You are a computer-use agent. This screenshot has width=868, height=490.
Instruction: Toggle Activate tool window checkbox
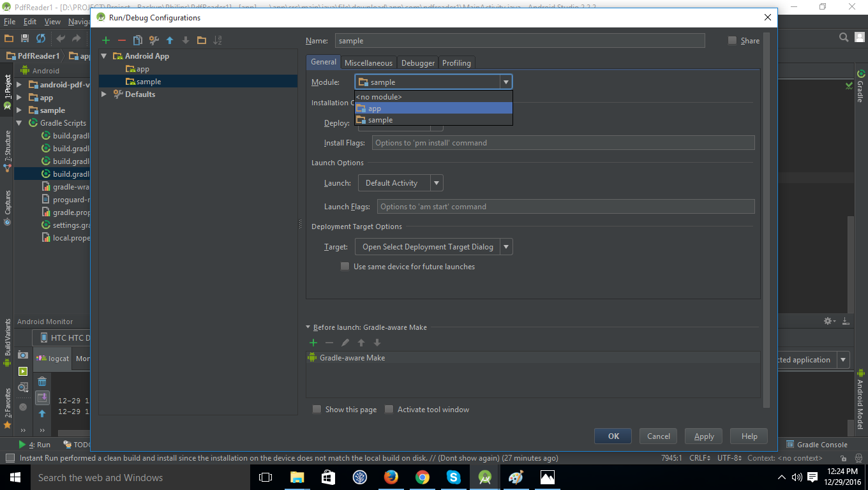[389, 410]
